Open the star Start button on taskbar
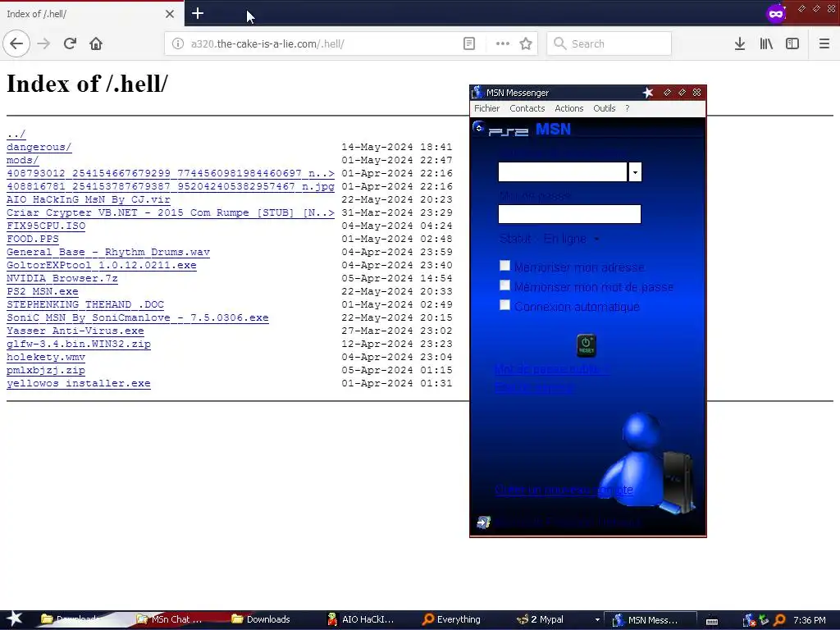 click(x=15, y=619)
